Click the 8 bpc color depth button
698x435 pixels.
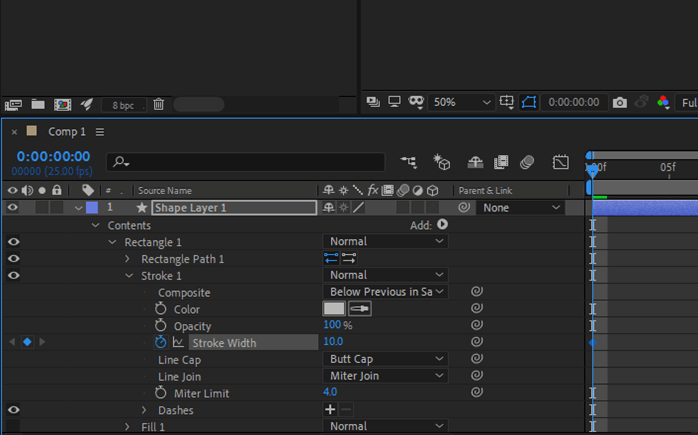click(123, 104)
